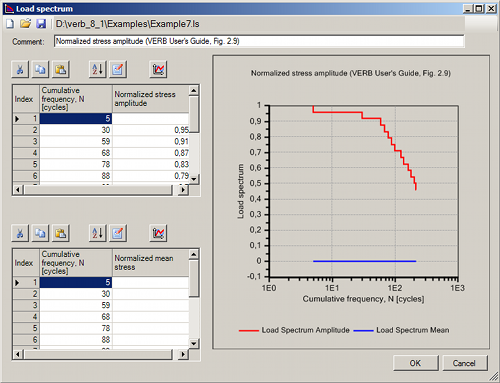Paste into the amplitude table
Screen dimensions: 500x383
[x=61, y=69]
